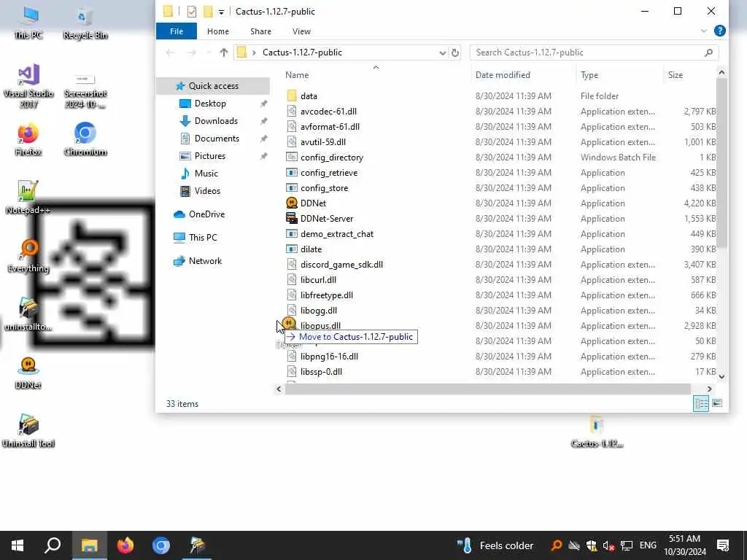Open the Home ribbon tab

coord(217,31)
